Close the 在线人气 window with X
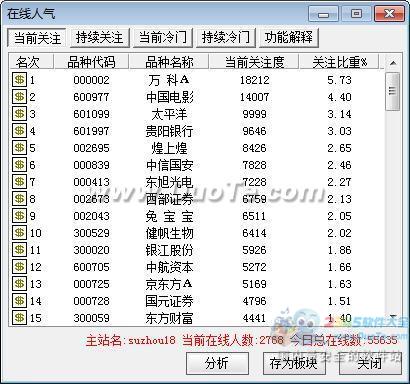The image size is (410, 384). click(x=389, y=14)
